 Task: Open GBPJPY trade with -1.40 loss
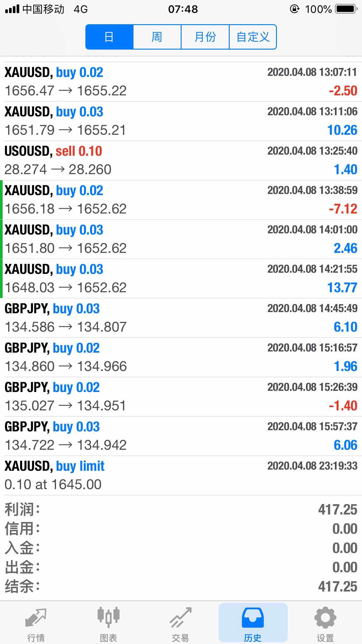pyautogui.click(x=181, y=397)
